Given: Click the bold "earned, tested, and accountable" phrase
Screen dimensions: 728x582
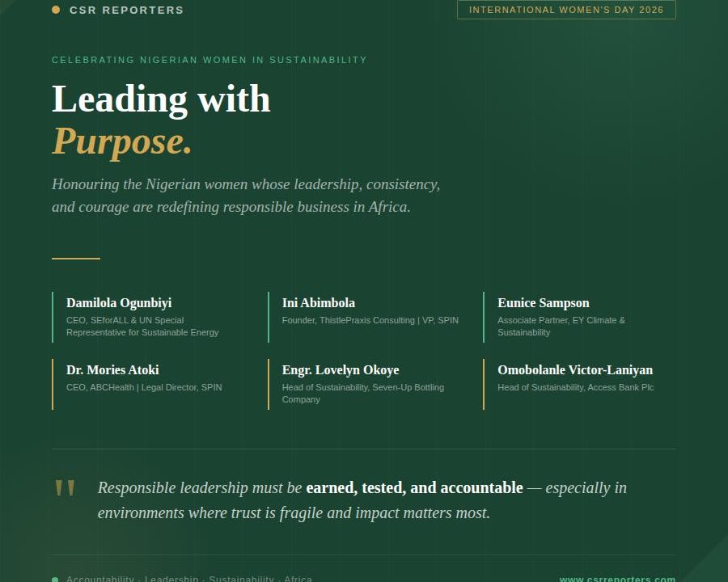Looking at the screenshot, I should (414, 487).
